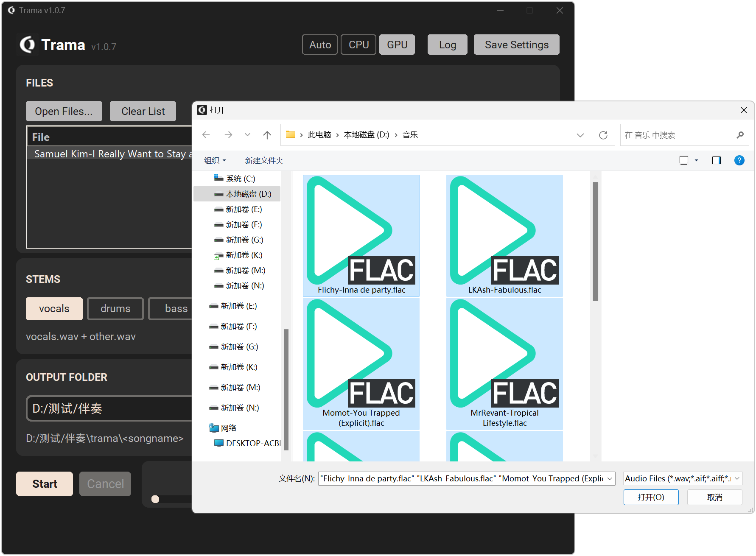The height and width of the screenshot is (556, 756).
Task: Refresh the 音乐 folder view
Action: pos(603,135)
